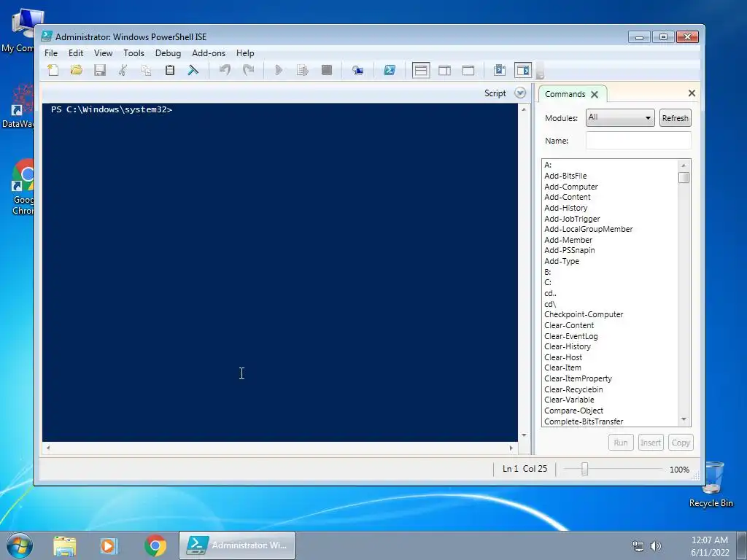Click command list scroll down arrow

point(684,419)
